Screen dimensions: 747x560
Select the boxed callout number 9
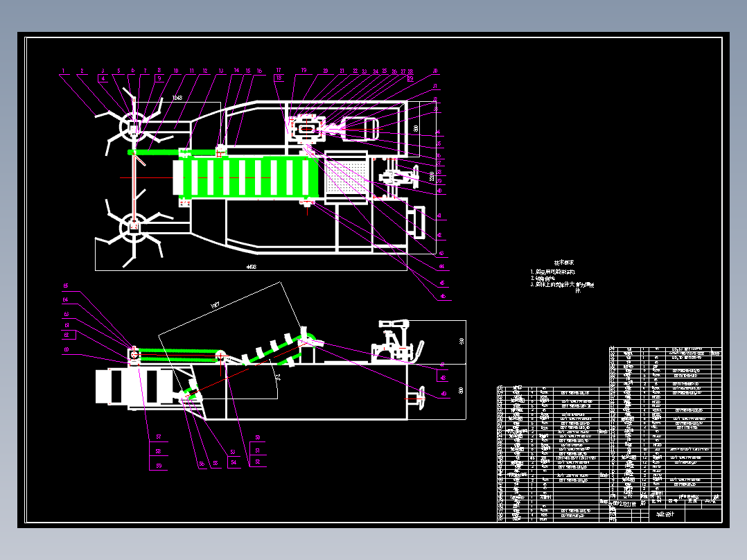pos(159,78)
